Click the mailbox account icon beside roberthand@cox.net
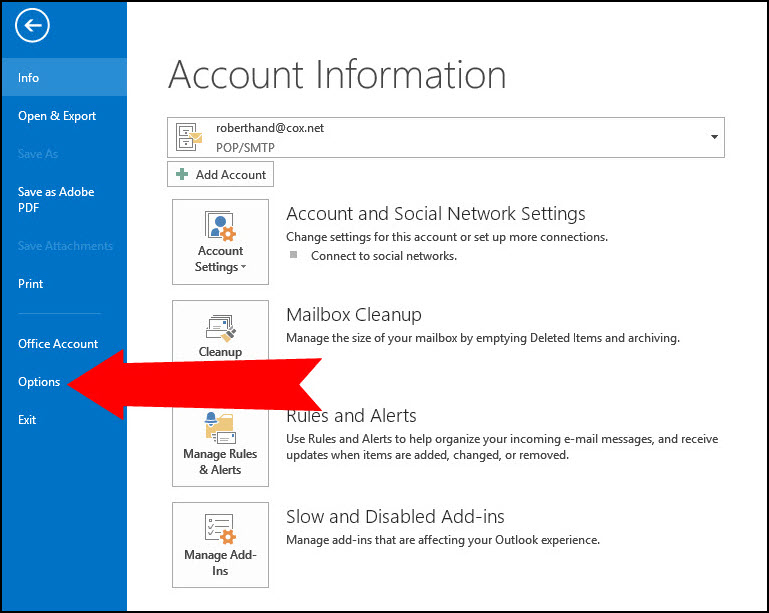This screenshot has height=613, width=769. coord(189,137)
